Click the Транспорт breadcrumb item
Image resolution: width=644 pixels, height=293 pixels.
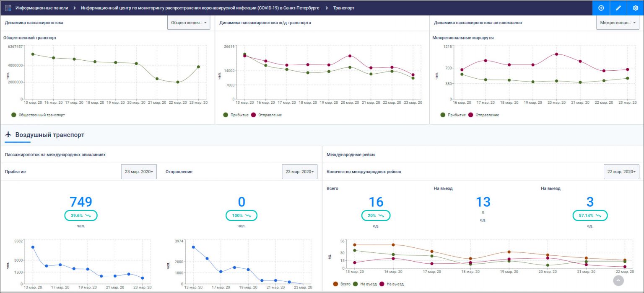[343, 8]
